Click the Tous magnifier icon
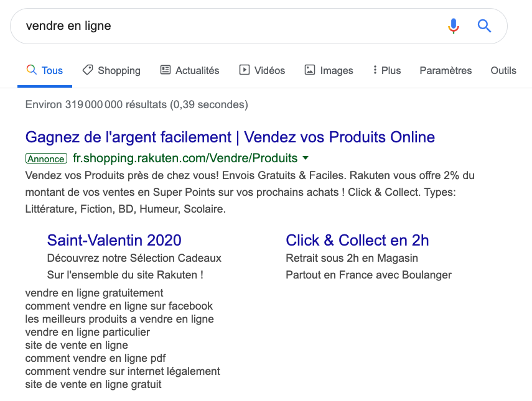The width and height of the screenshot is (532, 401). pos(31,70)
